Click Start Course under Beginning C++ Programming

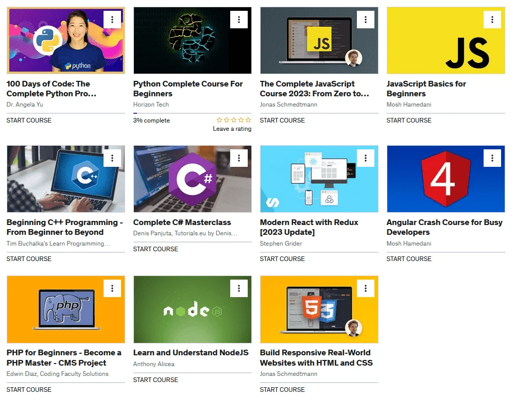coord(29,259)
